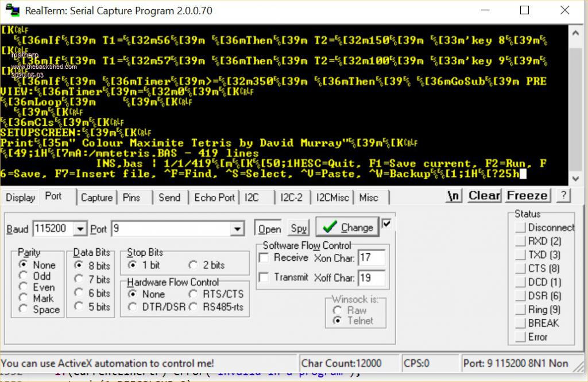Clear the terminal with Clear button
The width and height of the screenshot is (588, 382).
pyautogui.click(x=484, y=196)
